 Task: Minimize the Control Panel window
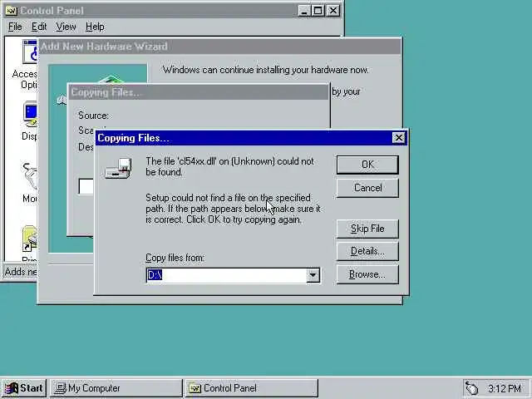click(304, 11)
